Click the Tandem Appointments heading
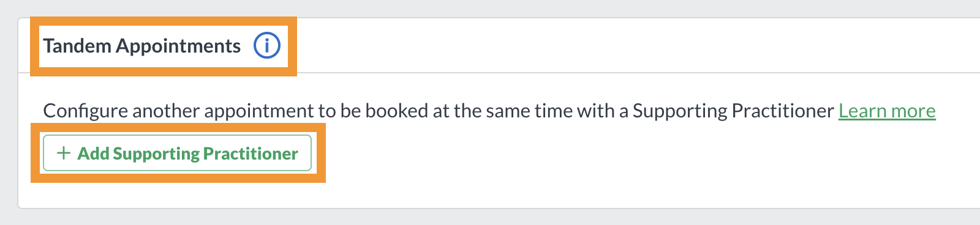The image size is (980, 225). (141, 46)
